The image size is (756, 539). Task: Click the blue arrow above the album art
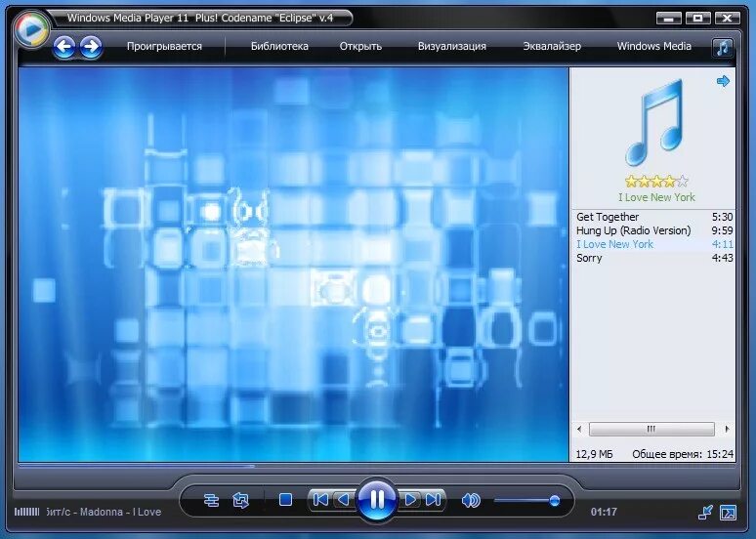pyautogui.click(x=723, y=81)
